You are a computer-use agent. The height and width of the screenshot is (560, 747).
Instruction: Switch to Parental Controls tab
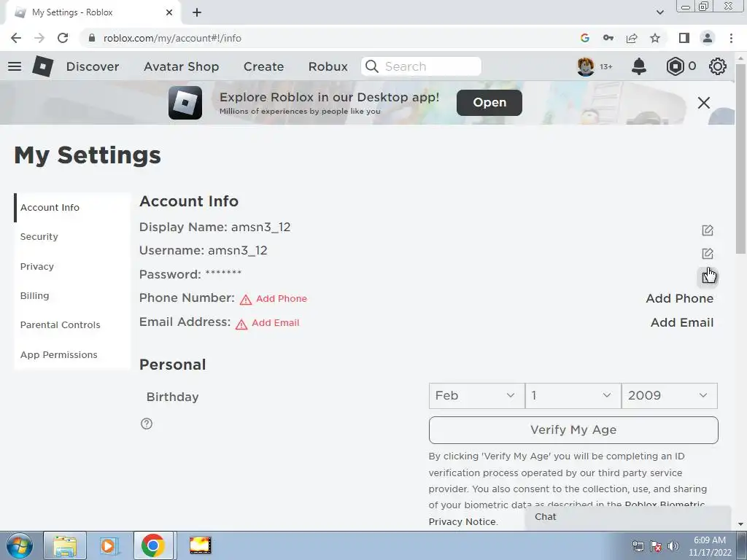pos(72,324)
